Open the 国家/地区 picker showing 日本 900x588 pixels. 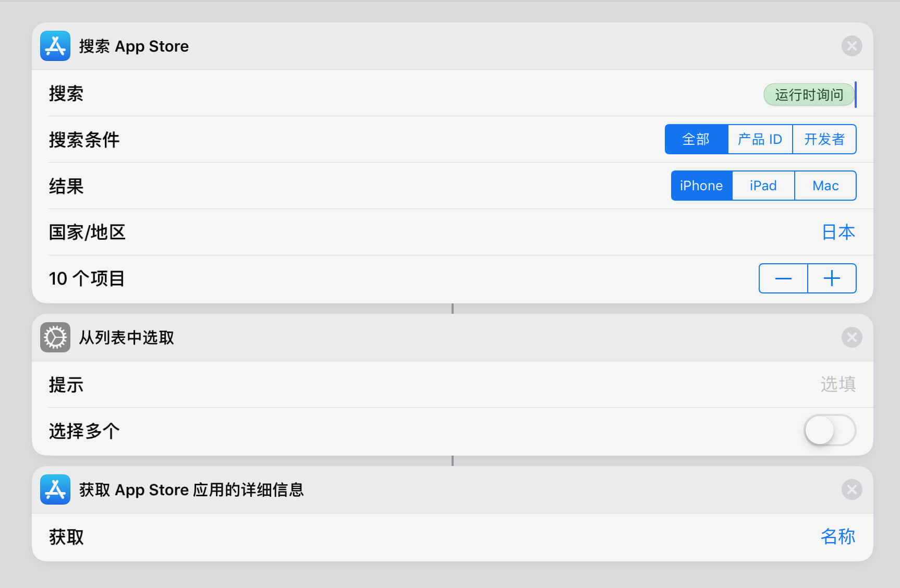tap(838, 232)
